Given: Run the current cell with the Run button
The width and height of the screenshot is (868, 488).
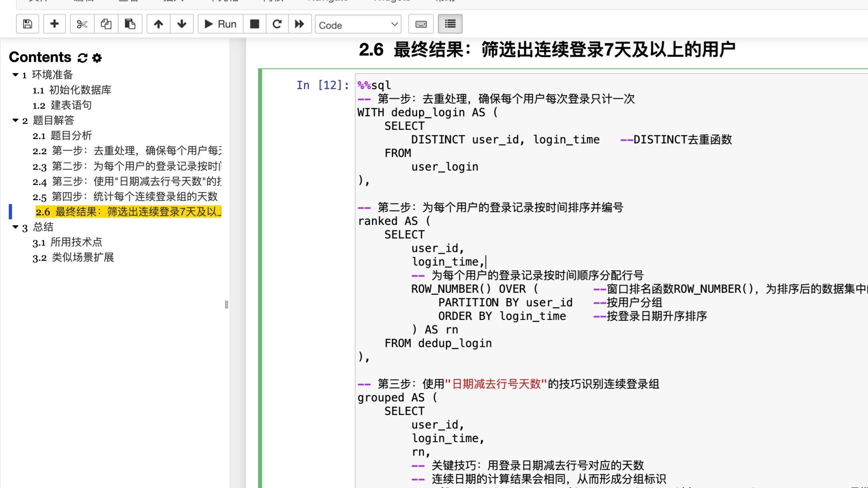Looking at the screenshot, I should pos(221,24).
